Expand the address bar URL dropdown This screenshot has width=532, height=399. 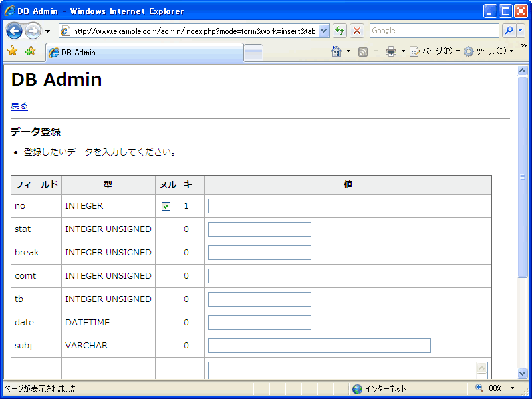pyautogui.click(x=324, y=31)
